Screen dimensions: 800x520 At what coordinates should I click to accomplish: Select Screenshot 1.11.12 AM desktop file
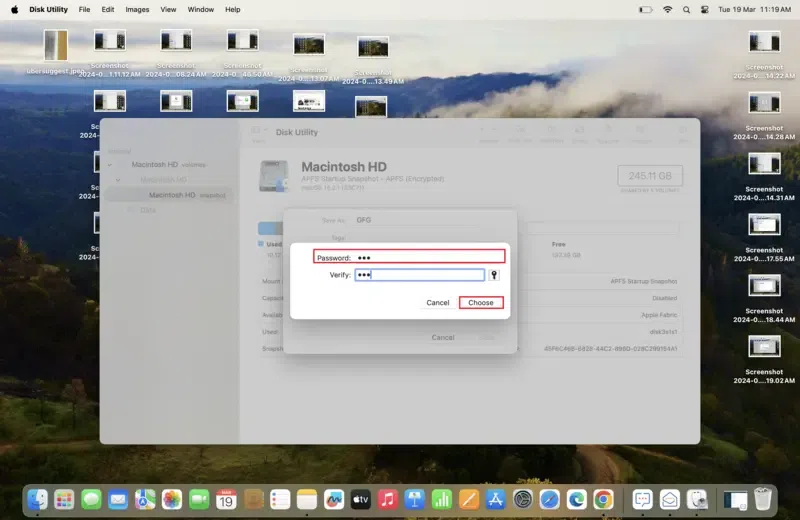click(x=110, y=53)
